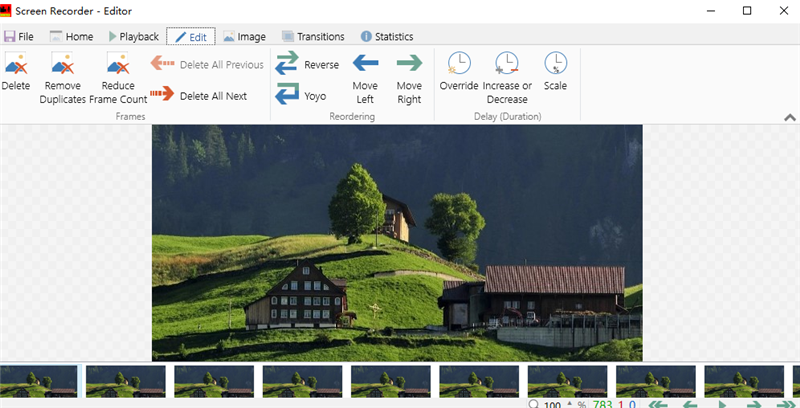Move the selected frame left
The image size is (800, 408).
pyautogui.click(x=365, y=78)
